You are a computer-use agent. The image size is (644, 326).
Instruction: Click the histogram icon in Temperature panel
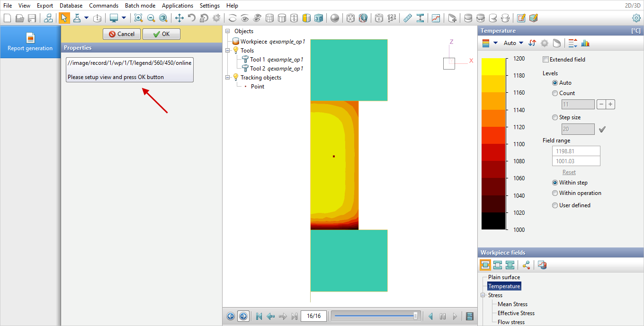coord(585,43)
